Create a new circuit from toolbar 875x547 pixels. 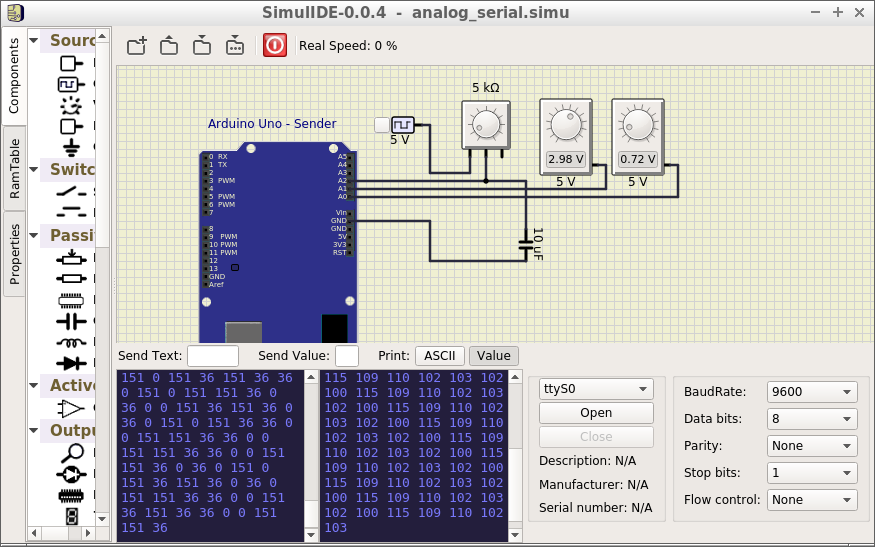137,46
